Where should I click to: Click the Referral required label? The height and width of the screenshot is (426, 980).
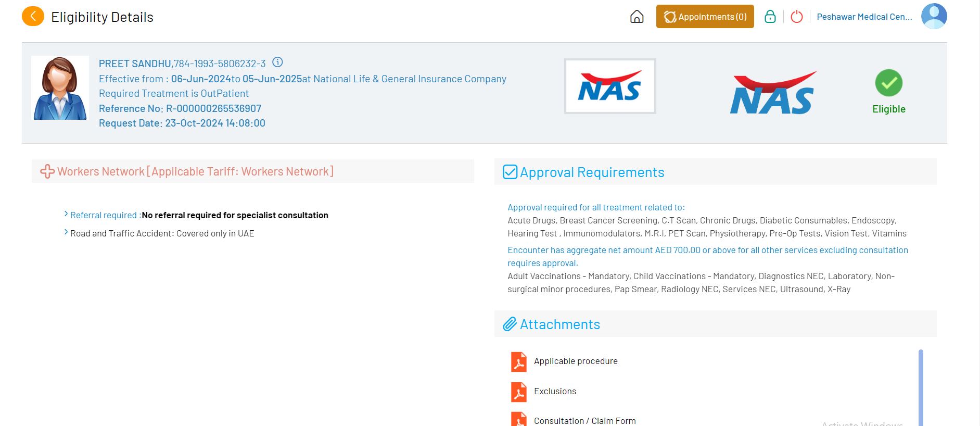click(106, 215)
